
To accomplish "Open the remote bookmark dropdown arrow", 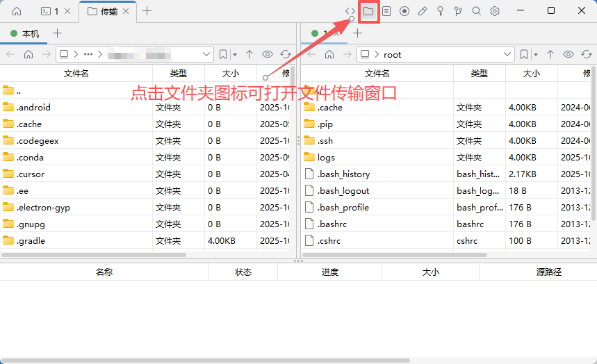I will (x=537, y=54).
